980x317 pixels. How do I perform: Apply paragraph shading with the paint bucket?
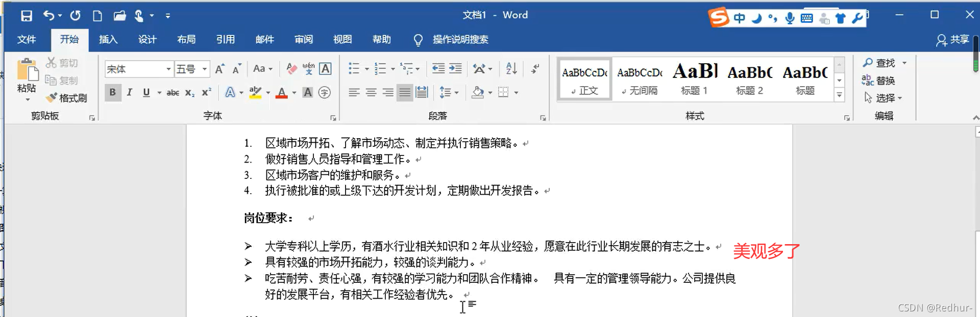(478, 92)
